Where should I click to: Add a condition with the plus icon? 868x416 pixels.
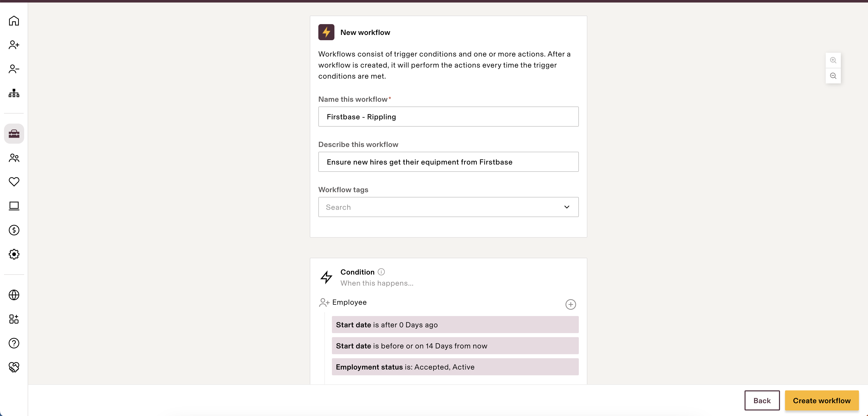click(x=571, y=305)
